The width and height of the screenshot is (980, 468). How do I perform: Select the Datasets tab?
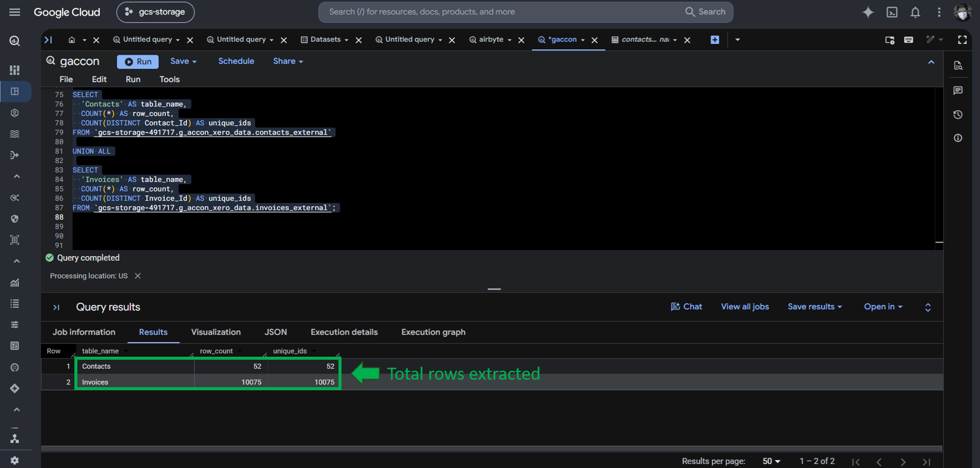tap(325, 40)
